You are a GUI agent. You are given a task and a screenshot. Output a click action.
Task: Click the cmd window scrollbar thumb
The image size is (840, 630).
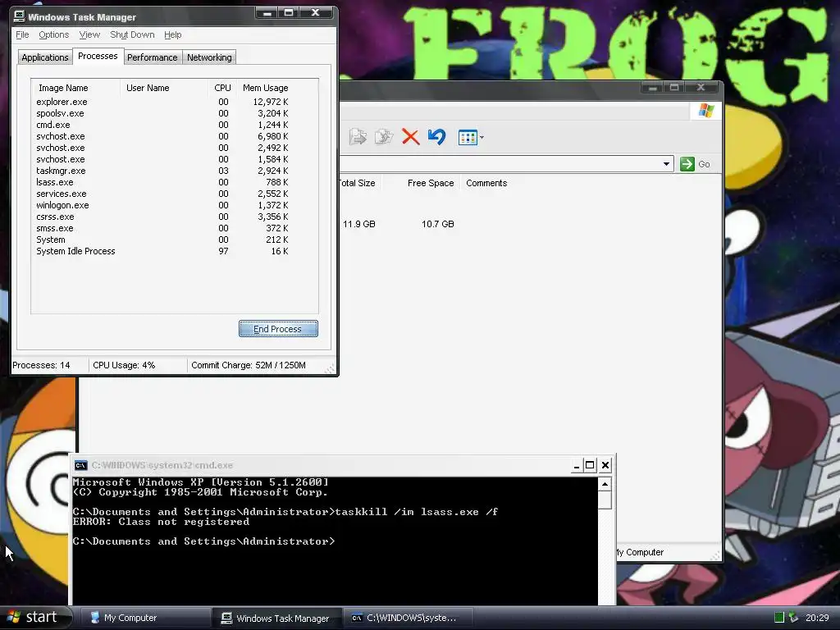[x=605, y=500]
